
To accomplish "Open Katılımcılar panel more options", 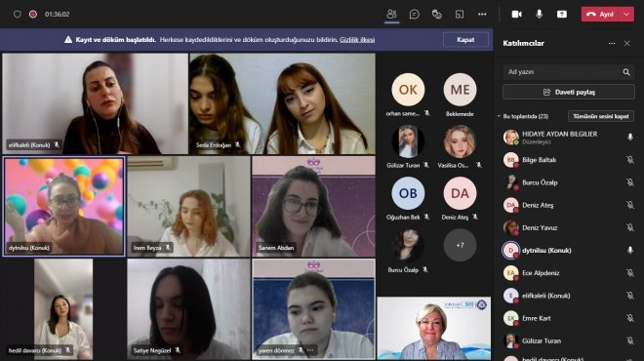I will [612, 43].
